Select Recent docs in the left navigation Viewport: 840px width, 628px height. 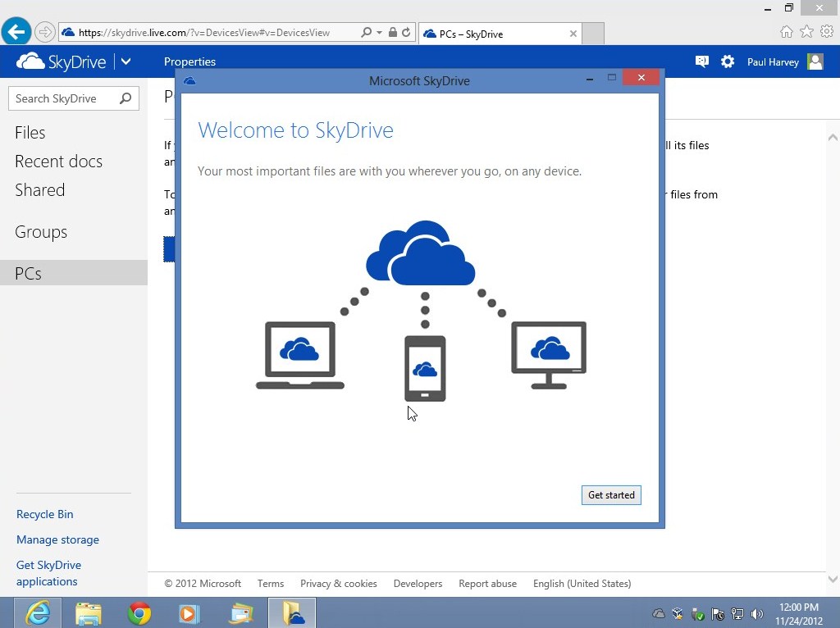(x=58, y=162)
